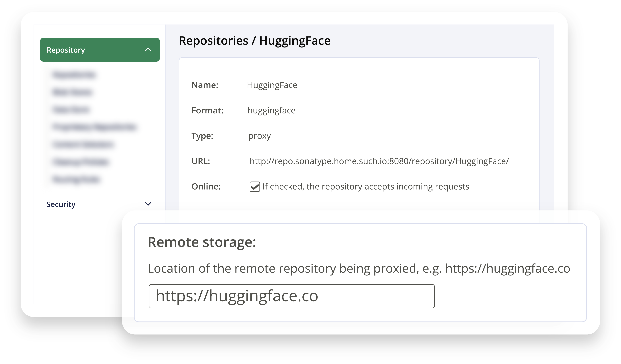Open the longest blurred Repository submenu item

(x=94, y=127)
